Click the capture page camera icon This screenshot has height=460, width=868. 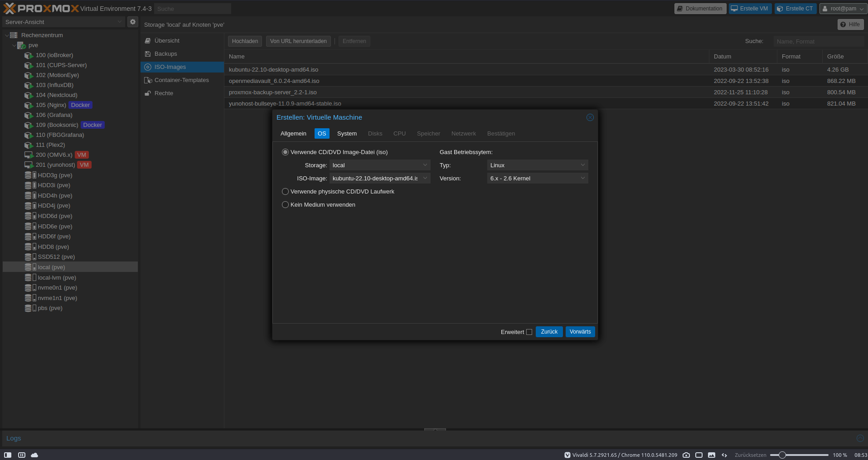tap(686, 455)
